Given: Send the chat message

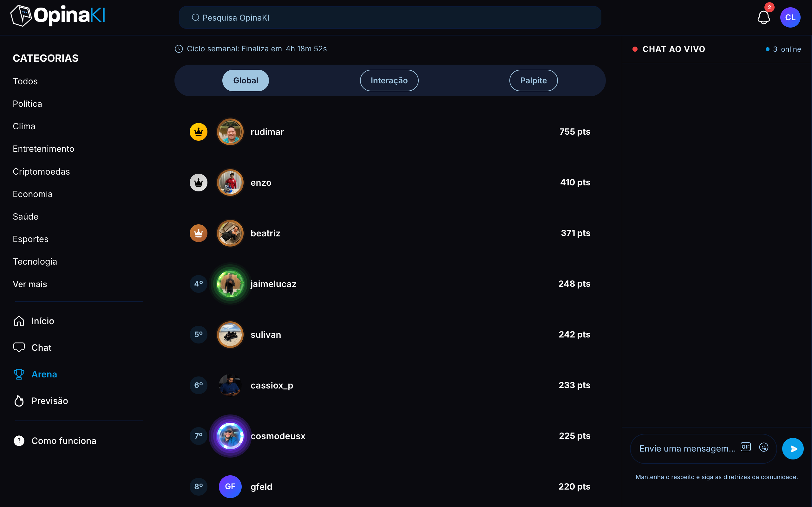Looking at the screenshot, I should pyautogui.click(x=793, y=449).
